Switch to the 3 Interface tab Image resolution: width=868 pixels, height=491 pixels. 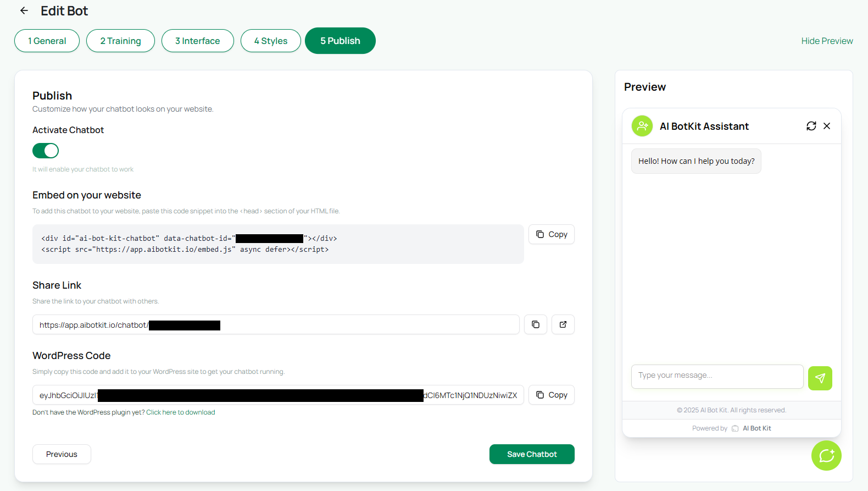(198, 41)
